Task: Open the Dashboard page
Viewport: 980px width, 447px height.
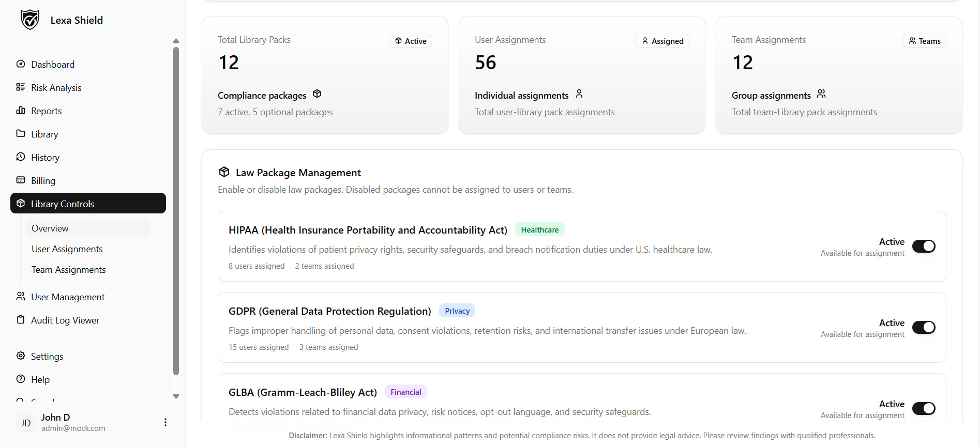Action: click(88, 64)
